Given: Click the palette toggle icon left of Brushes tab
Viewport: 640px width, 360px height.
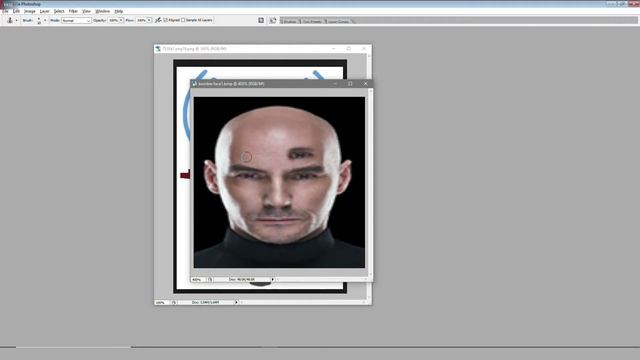Looking at the screenshot, I should pos(273,20).
